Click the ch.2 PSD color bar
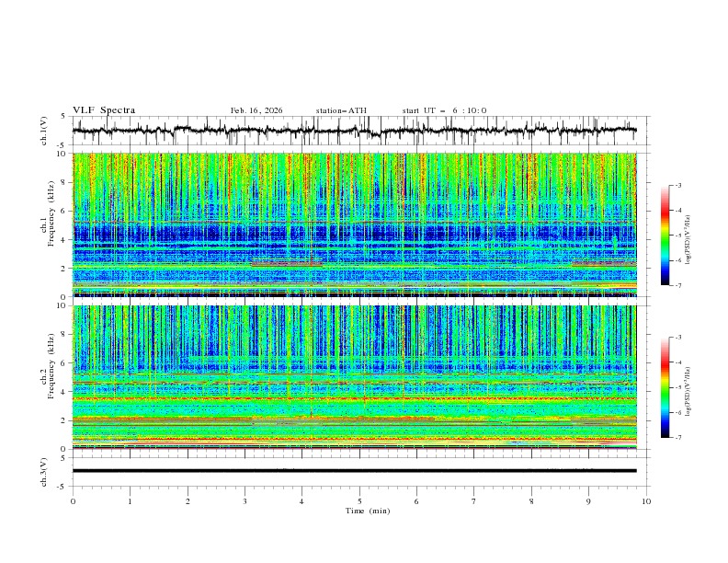The width and height of the screenshot is (728, 563). coord(665,387)
